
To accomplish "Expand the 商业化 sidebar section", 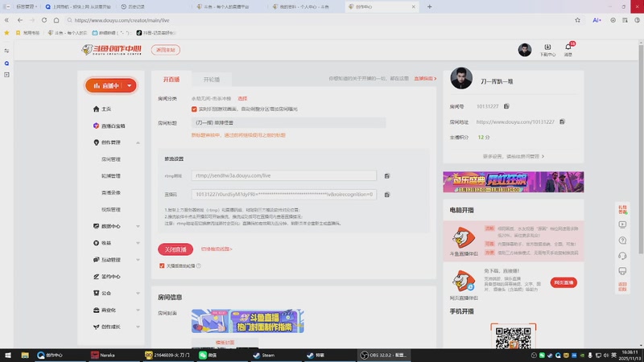I will pos(138,310).
